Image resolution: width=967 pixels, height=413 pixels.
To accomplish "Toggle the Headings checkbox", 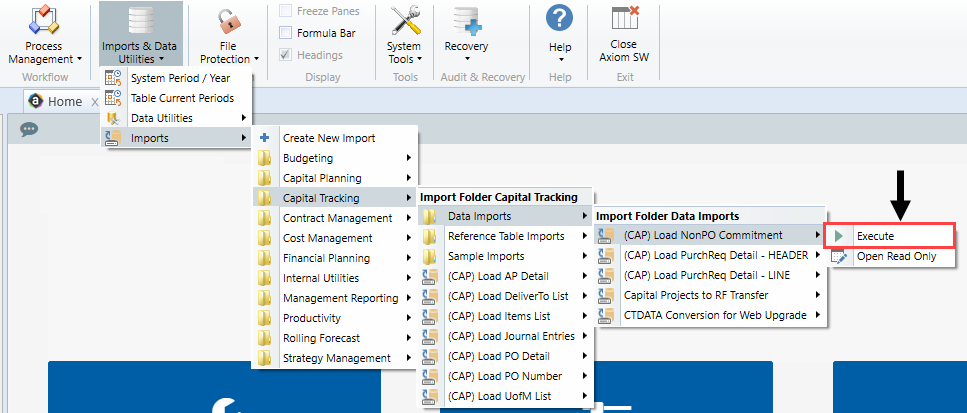I will coord(286,55).
